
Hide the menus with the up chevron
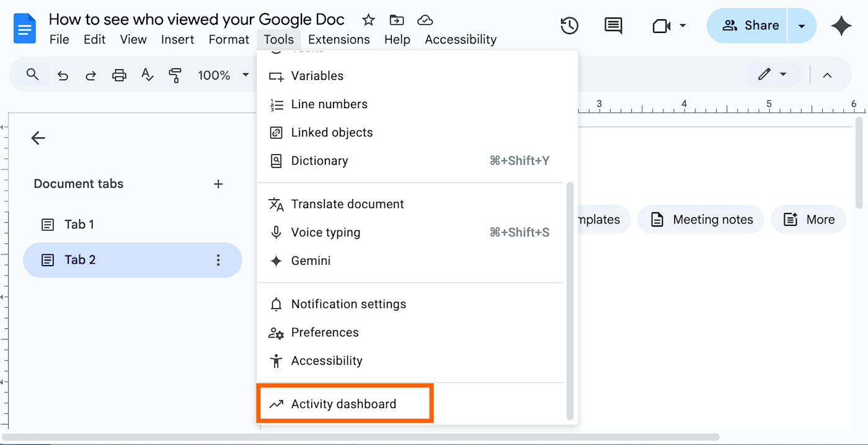pyautogui.click(x=827, y=75)
